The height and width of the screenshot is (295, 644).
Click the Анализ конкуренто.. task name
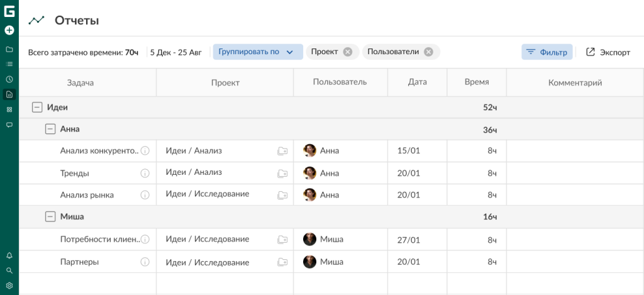coord(99,151)
